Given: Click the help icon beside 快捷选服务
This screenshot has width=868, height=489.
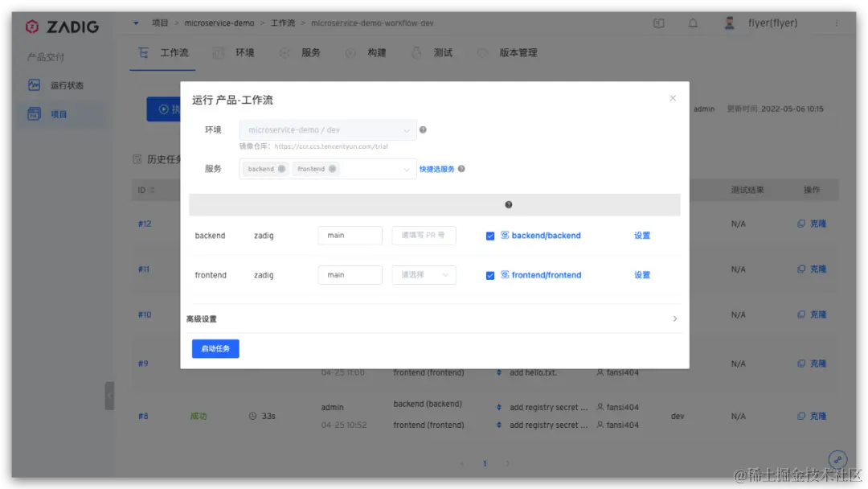Looking at the screenshot, I should [461, 169].
